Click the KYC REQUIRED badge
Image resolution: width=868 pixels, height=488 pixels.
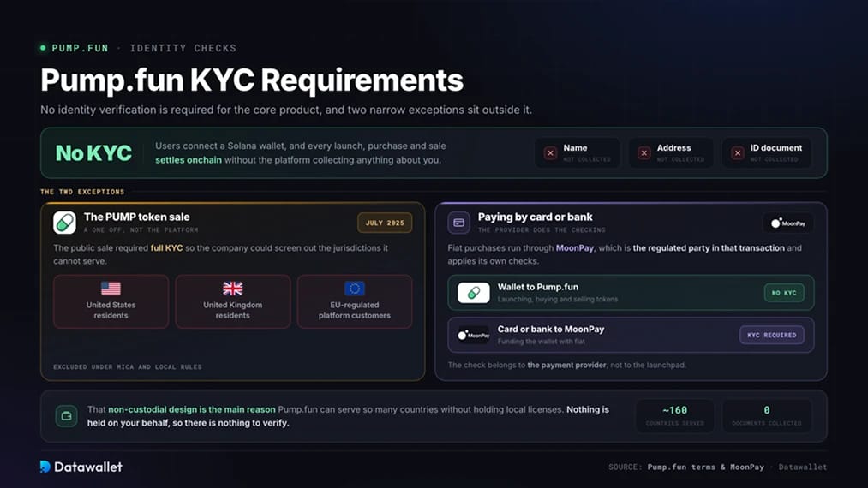click(x=772, y=335)
